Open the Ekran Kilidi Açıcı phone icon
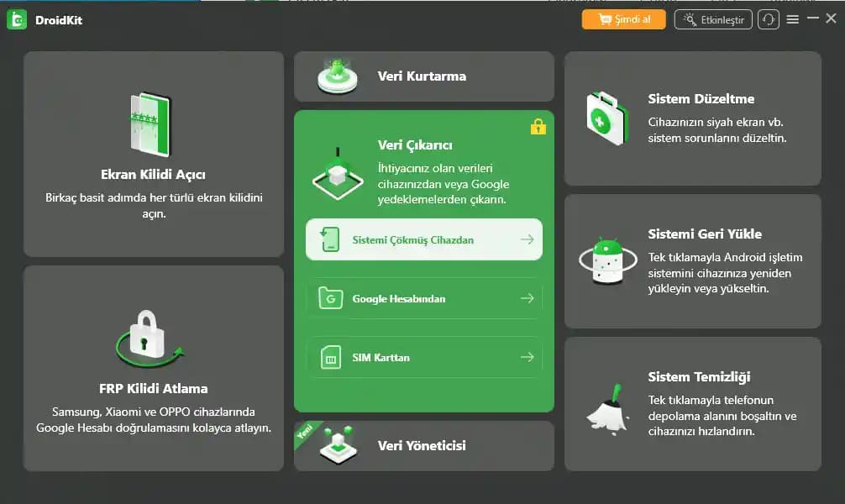 [152, 126]
